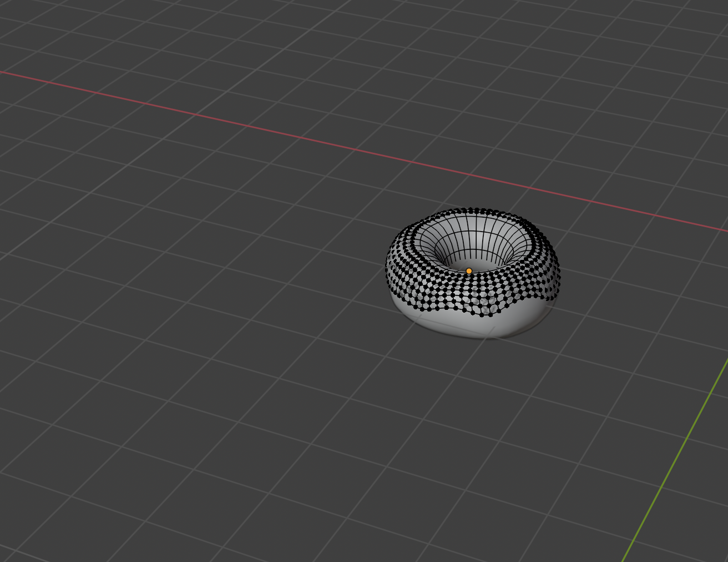Click the orange origin dot on the torus

(x=469, y=271)
